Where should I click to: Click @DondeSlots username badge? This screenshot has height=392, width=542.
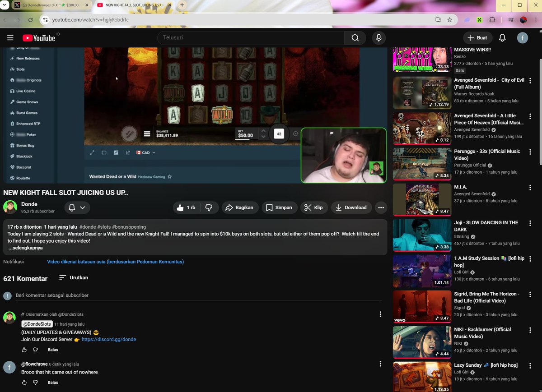pyautogui.click(x=37, y=324)
